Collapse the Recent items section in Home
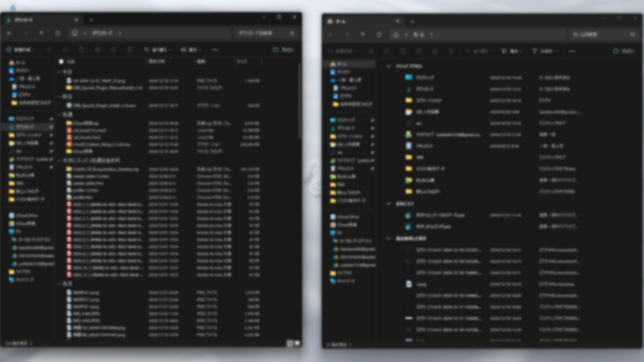Image resolution: width=644 pixels, height=362 pixels. click(389, 238)
